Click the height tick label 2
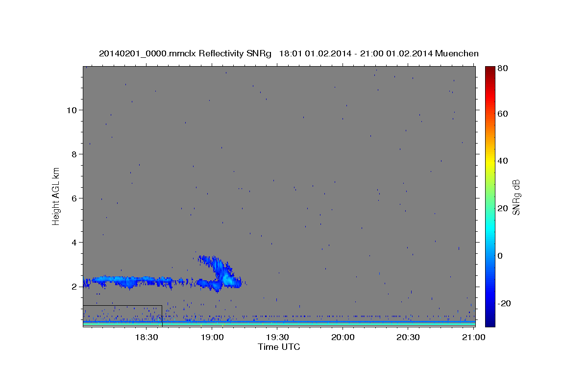588x392 pixels. (x=74, y=286)
